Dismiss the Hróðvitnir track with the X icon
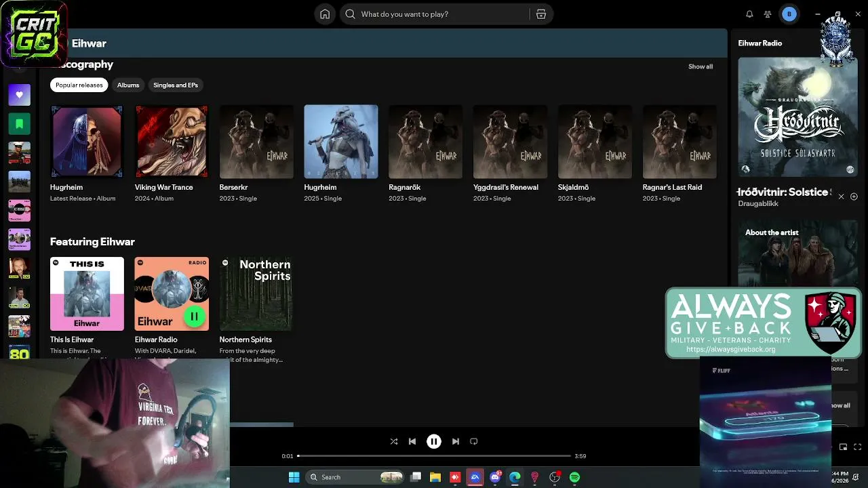868x488 pixels. (x=841, y=197)
